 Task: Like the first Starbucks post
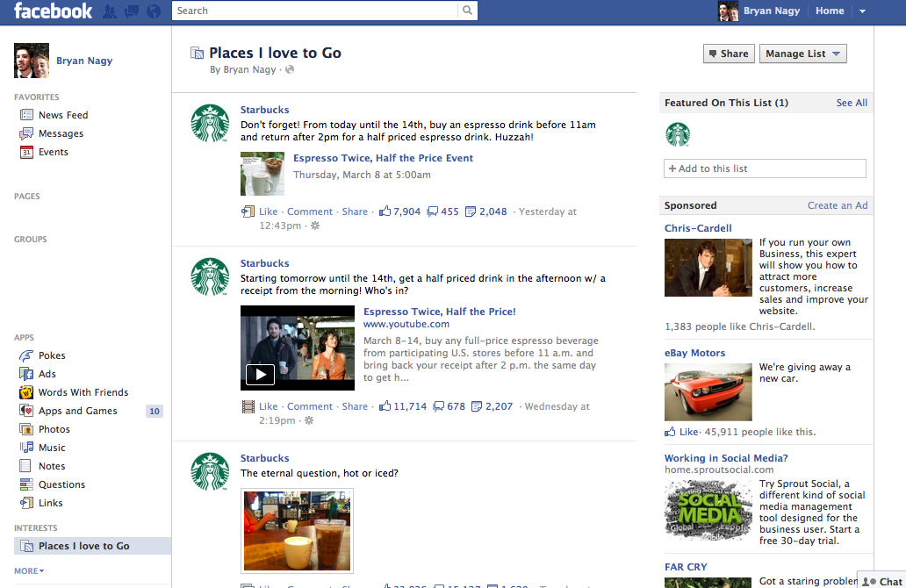pyautogui.click(x=268, y=212)
